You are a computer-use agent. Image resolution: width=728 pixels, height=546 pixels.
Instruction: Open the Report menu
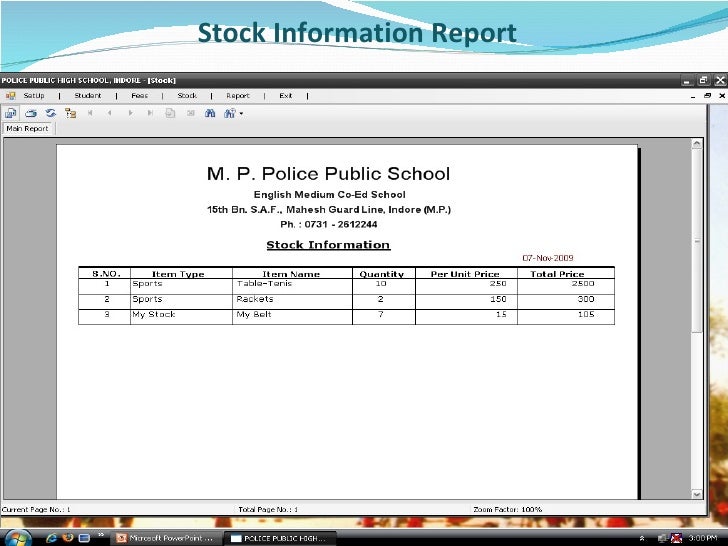click(x=238, y=95)
